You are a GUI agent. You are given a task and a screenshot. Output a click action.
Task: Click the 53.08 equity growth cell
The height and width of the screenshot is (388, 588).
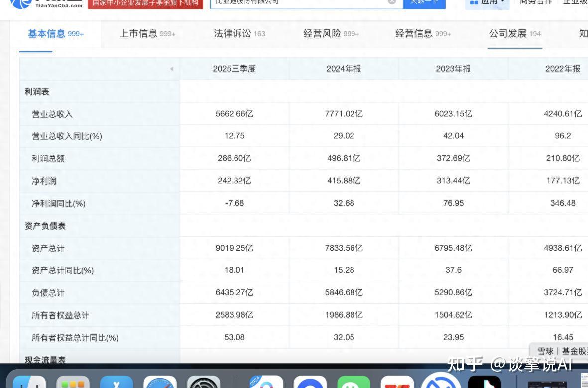click(235, 337)
